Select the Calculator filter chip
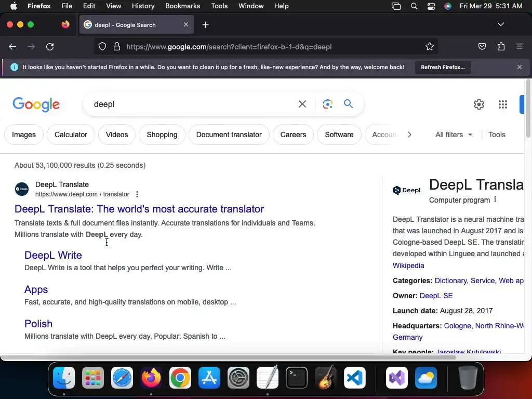The height and width of the screenshot is (399, 532). point(71,135)
